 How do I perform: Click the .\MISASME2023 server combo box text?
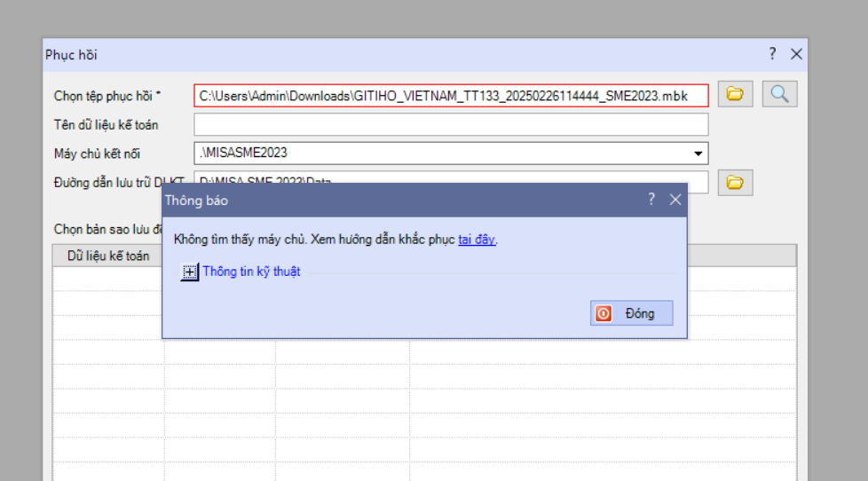click(x=243, y=153)
